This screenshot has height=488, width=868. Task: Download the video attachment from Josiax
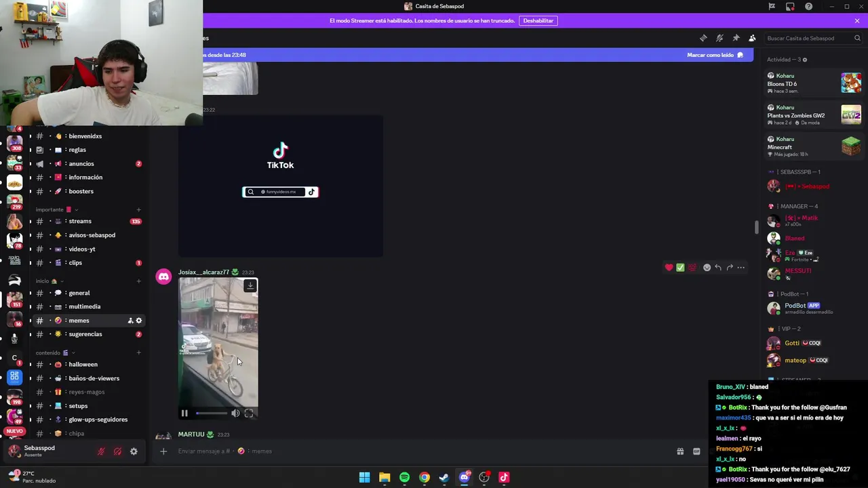tap(250, 285)
